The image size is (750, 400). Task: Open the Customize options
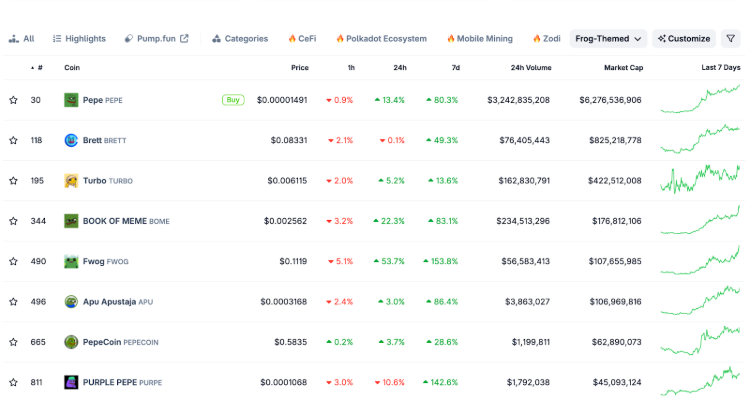(684, 39)
